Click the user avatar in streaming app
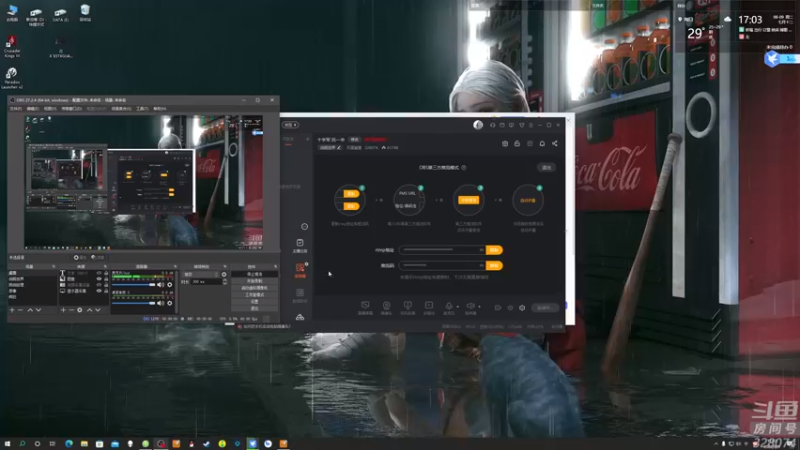 tap(478, 125)
